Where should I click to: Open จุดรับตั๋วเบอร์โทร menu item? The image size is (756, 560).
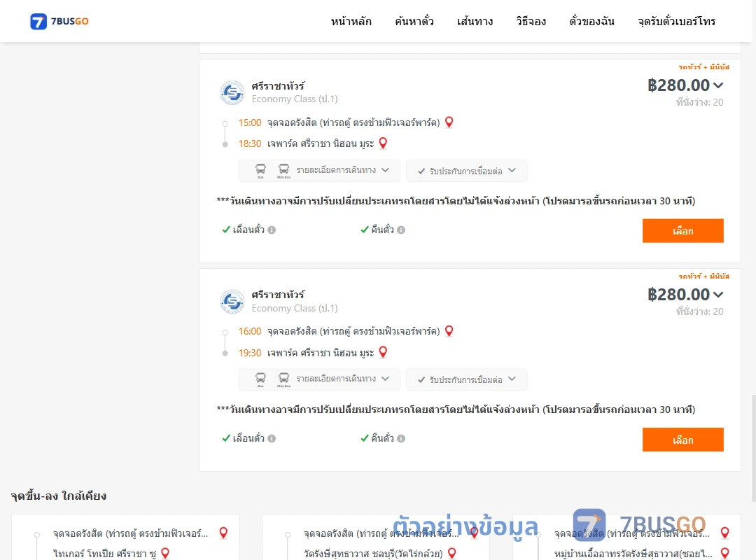coord(676,21)
